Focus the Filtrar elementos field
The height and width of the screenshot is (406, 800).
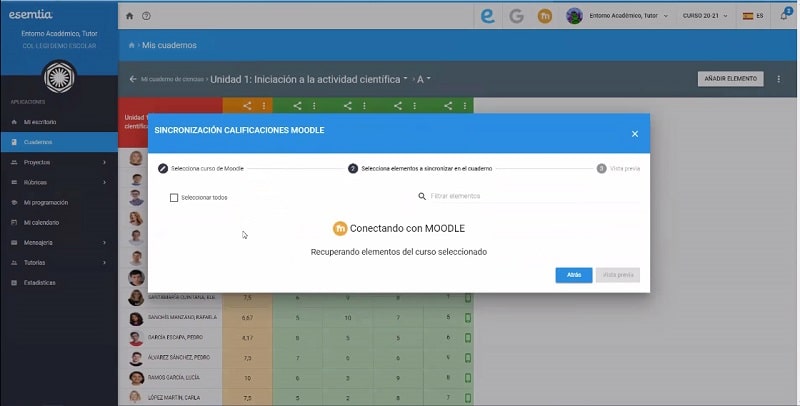[x=533, y=196]
